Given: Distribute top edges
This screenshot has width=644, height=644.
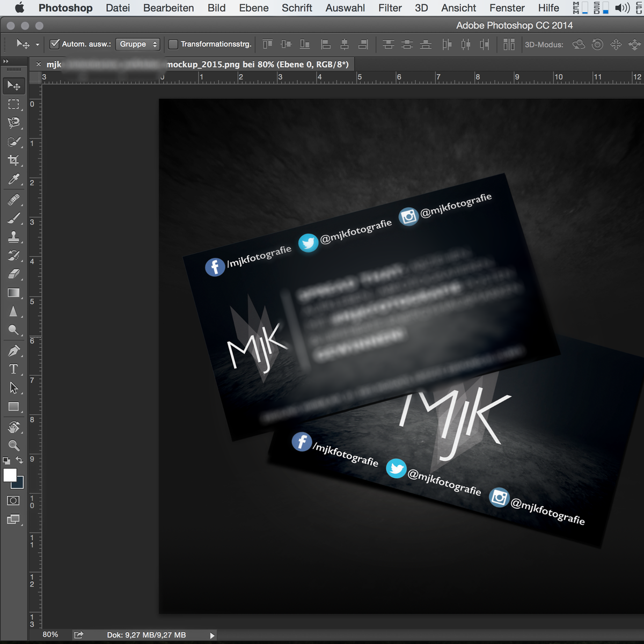Looking at the screenshot, I should pyautogui.click(x=388, y=45).
